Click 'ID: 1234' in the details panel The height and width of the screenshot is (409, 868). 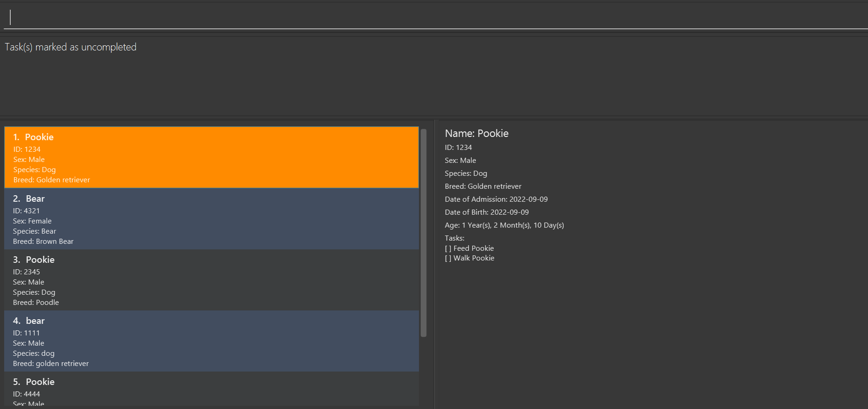click(x=458, y=148)
